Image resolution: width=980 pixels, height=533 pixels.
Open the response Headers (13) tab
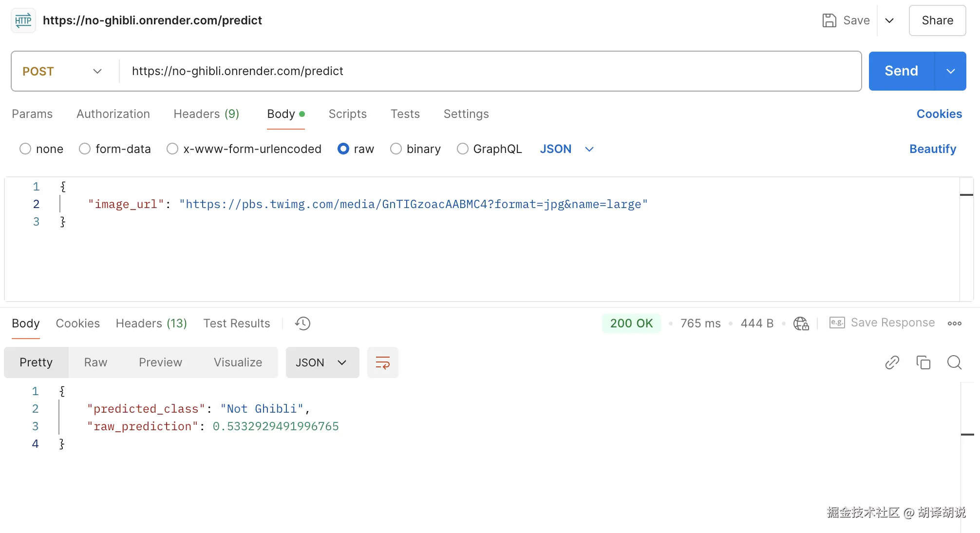click(151, 324)
